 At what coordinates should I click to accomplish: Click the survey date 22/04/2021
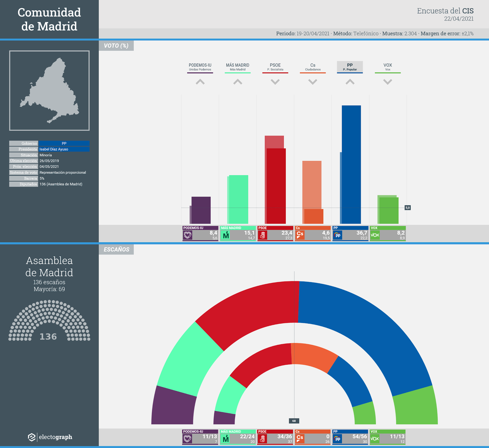point(459,19)
